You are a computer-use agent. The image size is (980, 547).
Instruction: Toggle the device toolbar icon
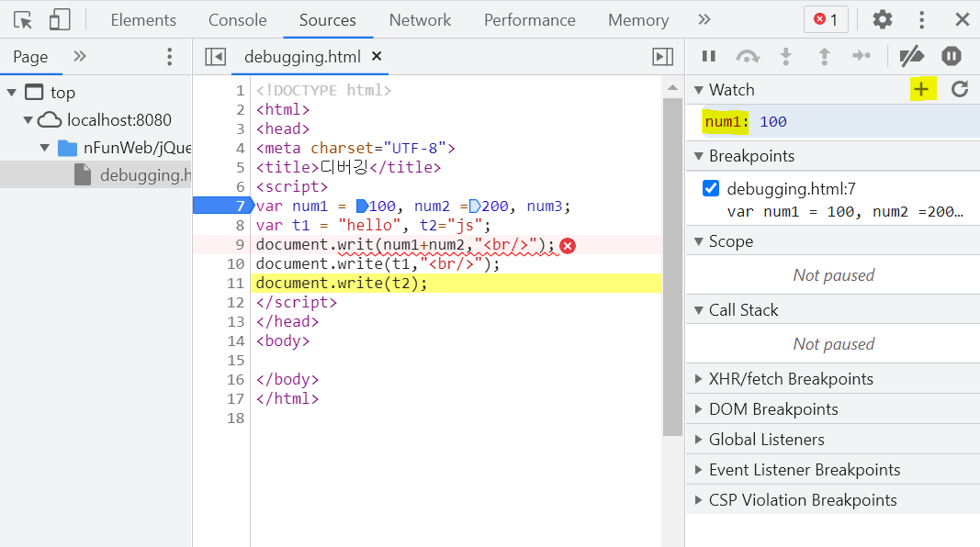click(x=60, y=20)
